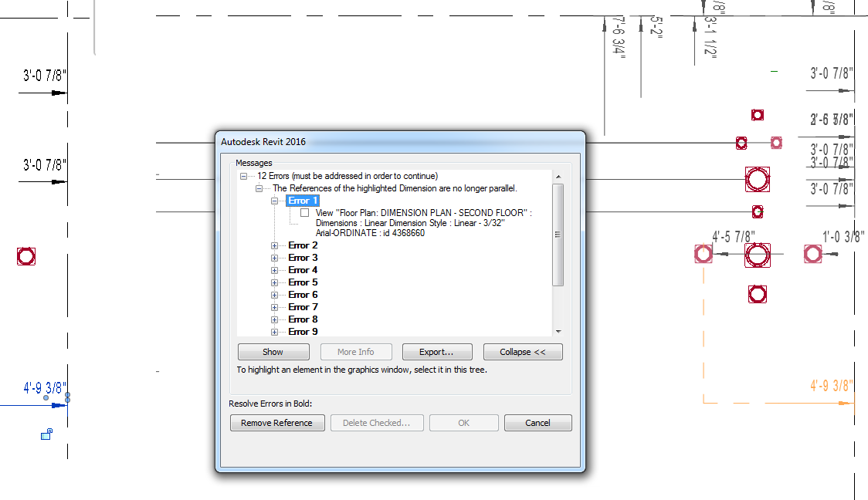Click Collapse << button
Viewport: 868px width, 500px height.
click(x=523, y=352)
